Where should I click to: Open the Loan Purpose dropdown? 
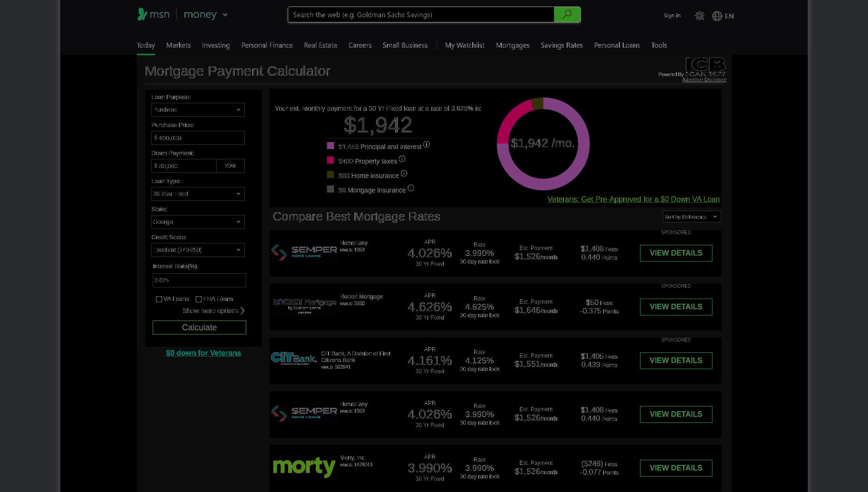point(198,110)
